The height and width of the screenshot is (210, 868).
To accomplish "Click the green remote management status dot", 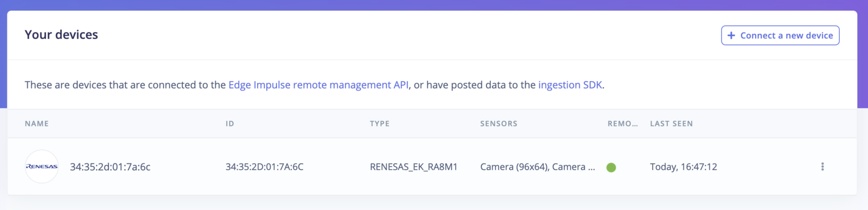I will tap(611, 167).
